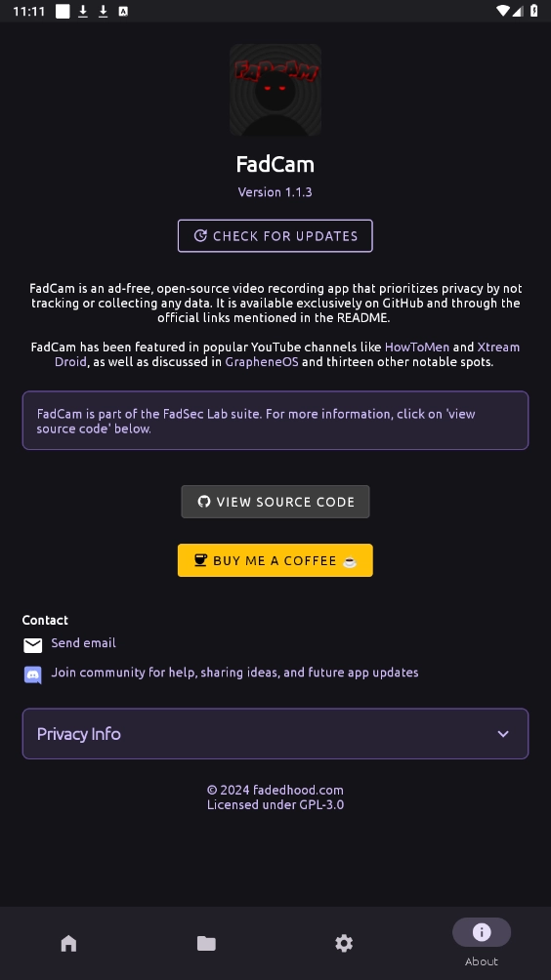Click the Buy Me a Coffee button
Screen dimensions: 551x980
click(x=275, y=560)
